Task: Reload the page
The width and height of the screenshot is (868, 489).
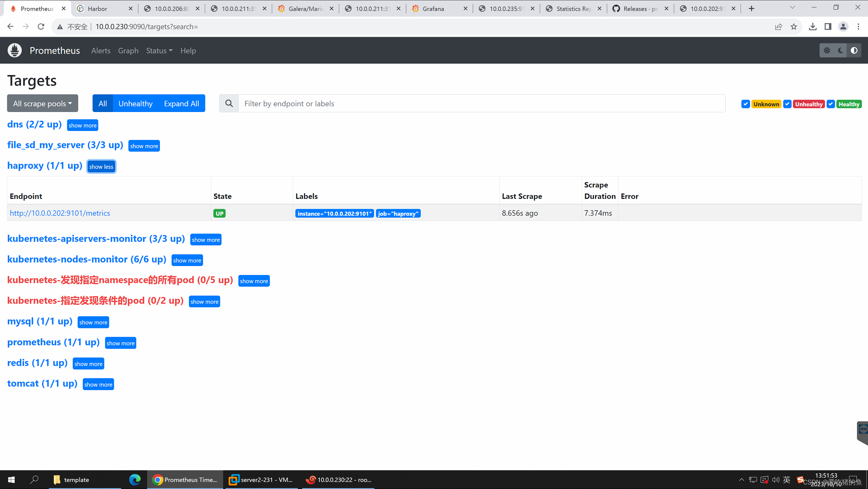Action: [x=41, y=27]
